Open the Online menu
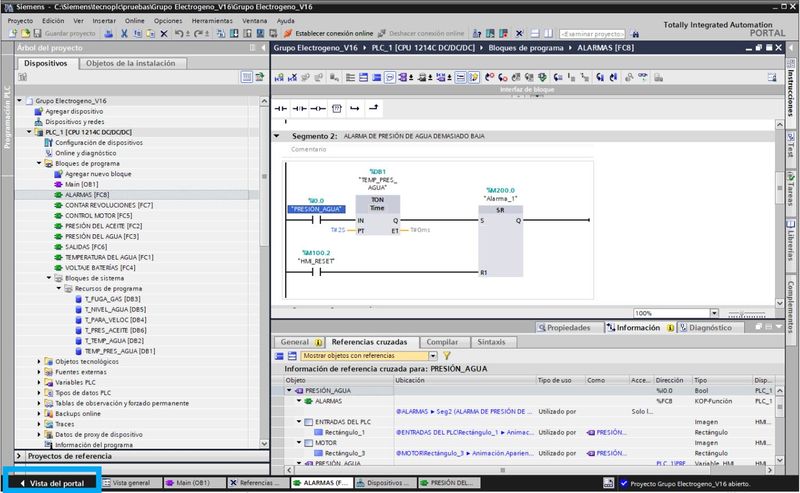The height and width of the screenshot is (493, 800). click(135, 21)
